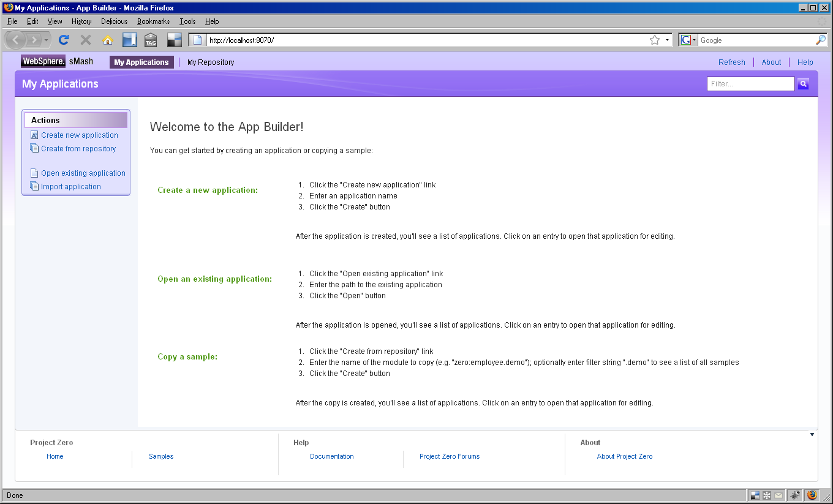833x504 pixels.
Task: Click the snowflake network icon in status bar
Action: coord(766,495)
